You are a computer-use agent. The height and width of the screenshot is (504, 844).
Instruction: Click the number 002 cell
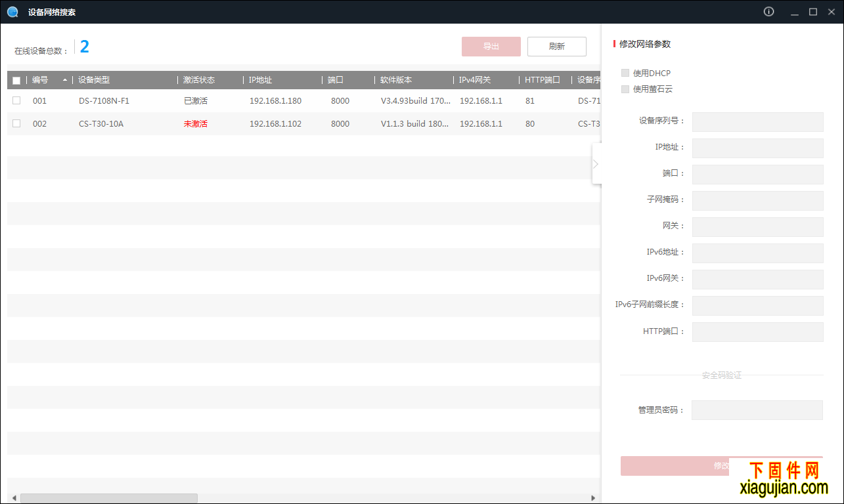(x=40, y=124)
